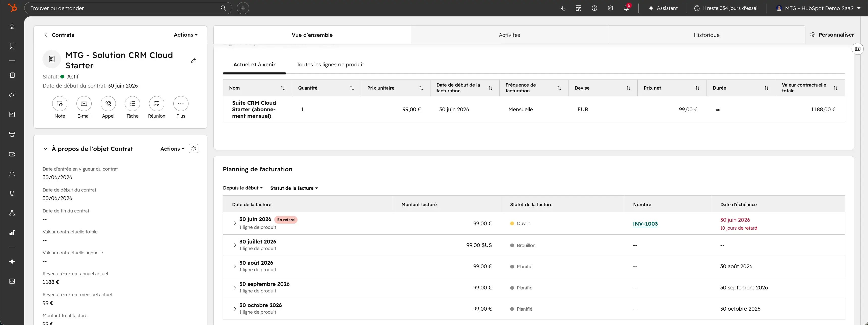Sort by Durée column
The width and height of the screenshot is (868, 325).
click(766, 88)
